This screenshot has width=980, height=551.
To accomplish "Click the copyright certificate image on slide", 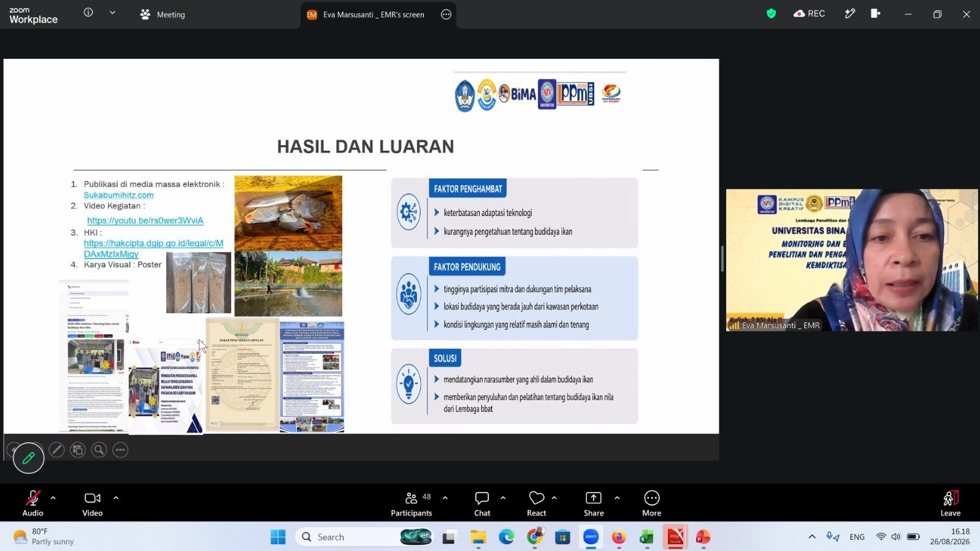I will point(242,375).
